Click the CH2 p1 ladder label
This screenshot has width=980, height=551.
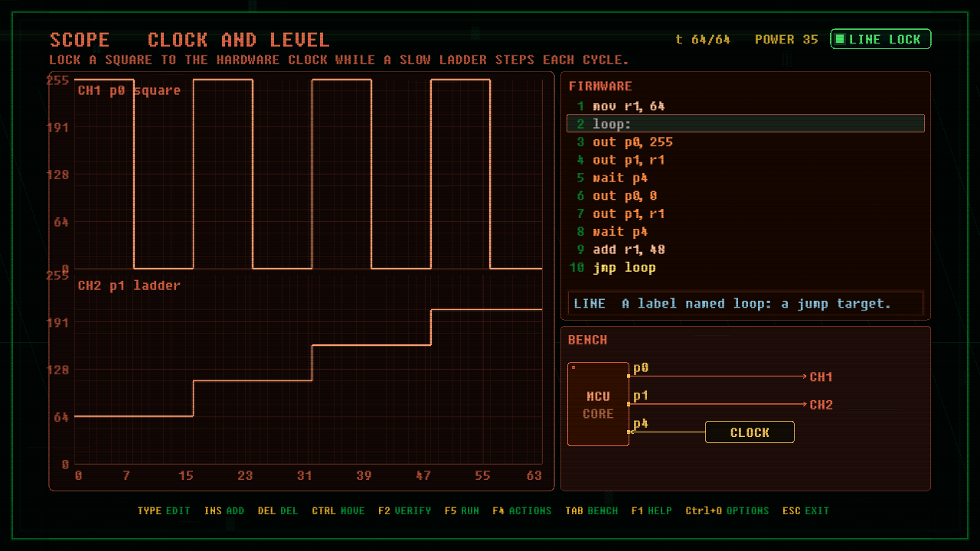click(129, 285)
